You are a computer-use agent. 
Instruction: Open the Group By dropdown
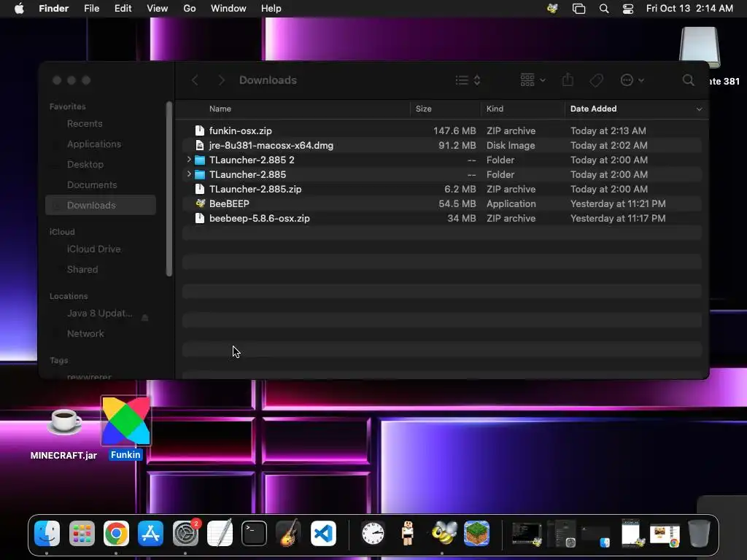click(533, 80)
